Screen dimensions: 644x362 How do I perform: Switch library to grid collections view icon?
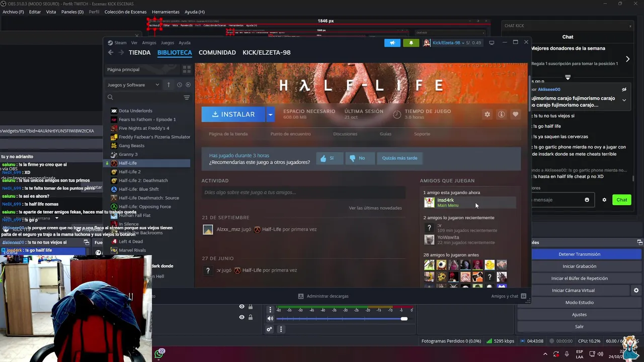click(x=187, y=69)
